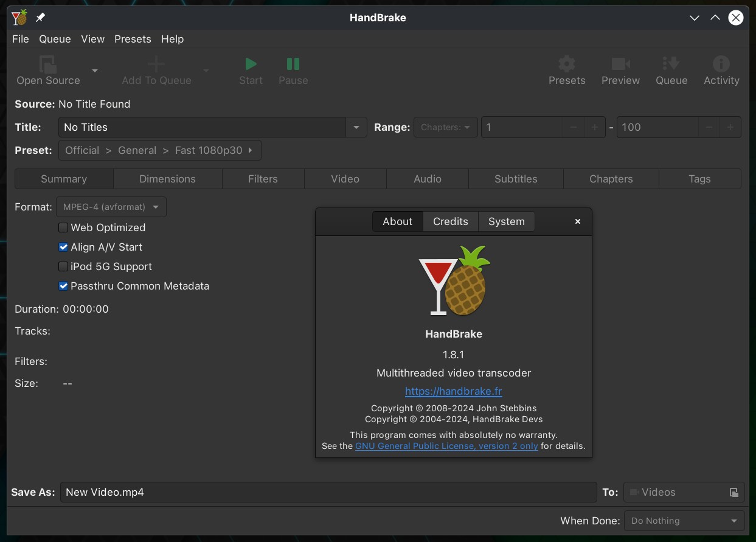Decrease the range start chapter value

tap(573, 127)
